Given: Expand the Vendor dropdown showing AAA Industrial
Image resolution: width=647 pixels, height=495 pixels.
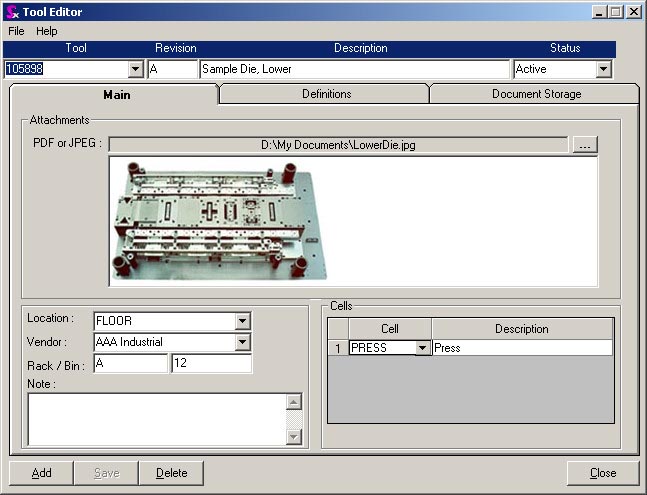Looking at the screenshot, I should pyautogui.click(x=242, y=342).
